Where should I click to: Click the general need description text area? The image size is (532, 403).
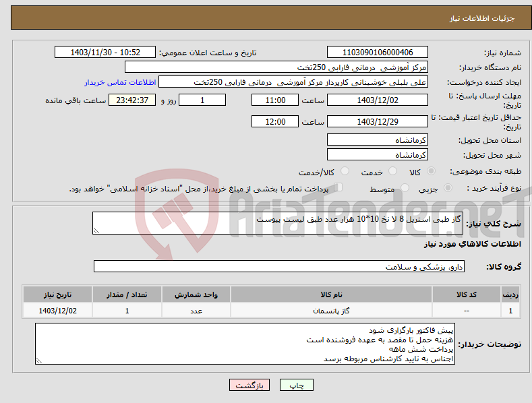[x=278, y=223]
